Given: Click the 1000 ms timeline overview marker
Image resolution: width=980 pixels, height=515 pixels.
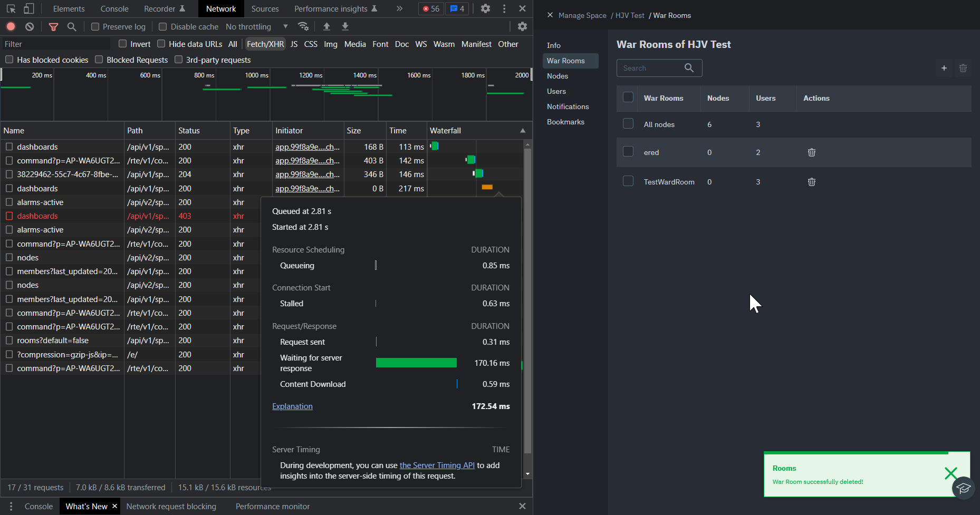Looking at the screenshot, I should click(x=257, y=75).
